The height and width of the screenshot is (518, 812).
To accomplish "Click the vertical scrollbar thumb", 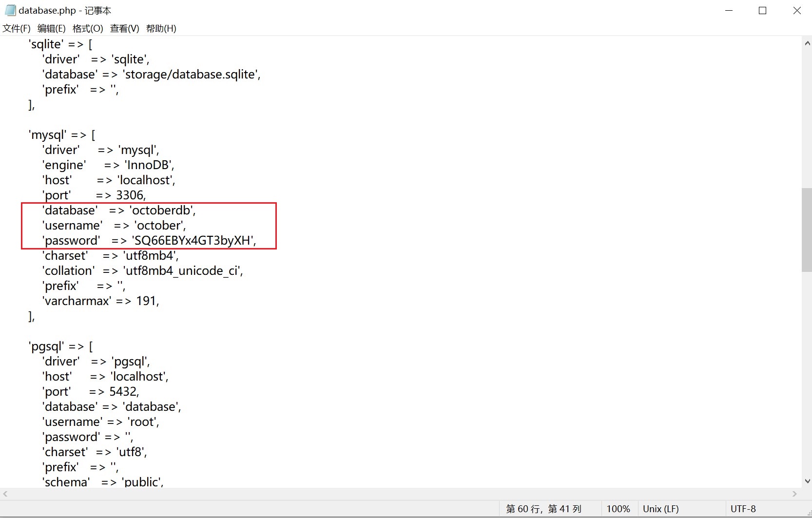I will 807,230.
